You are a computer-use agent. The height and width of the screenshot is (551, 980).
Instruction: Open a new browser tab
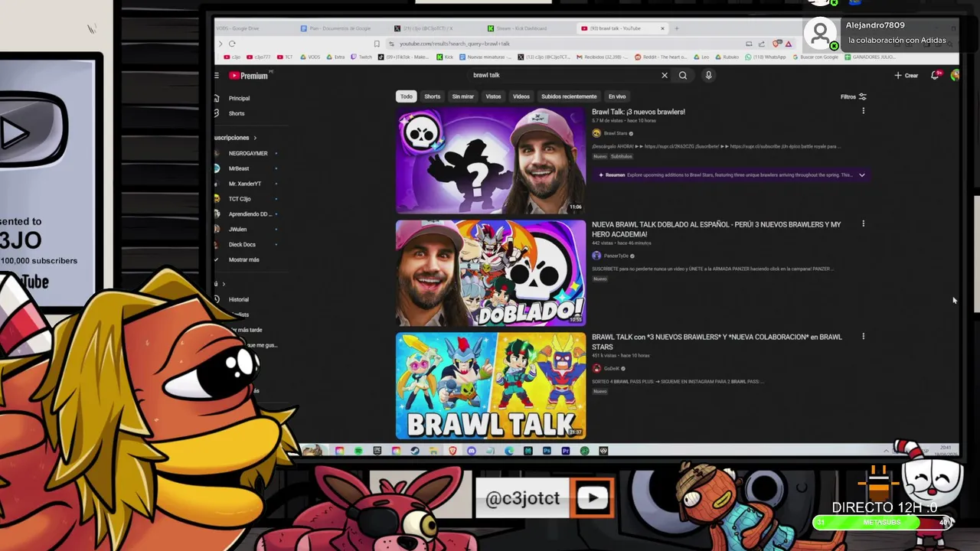pos(676,28)
